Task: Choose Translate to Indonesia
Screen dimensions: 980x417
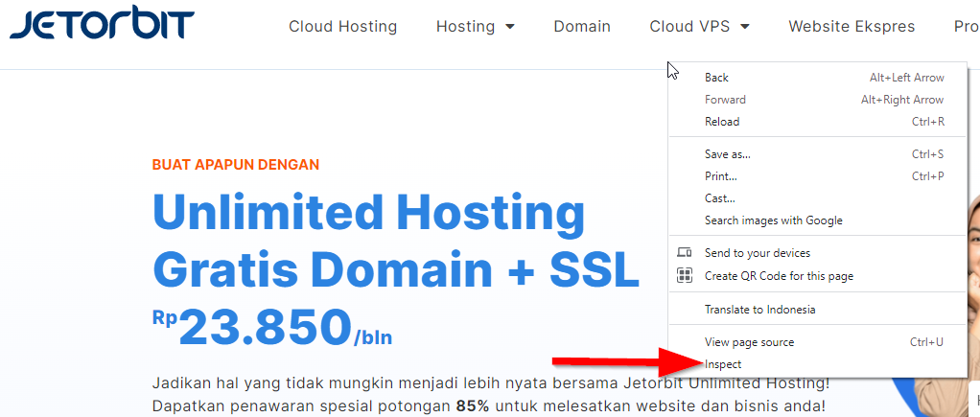Action: 818,310
